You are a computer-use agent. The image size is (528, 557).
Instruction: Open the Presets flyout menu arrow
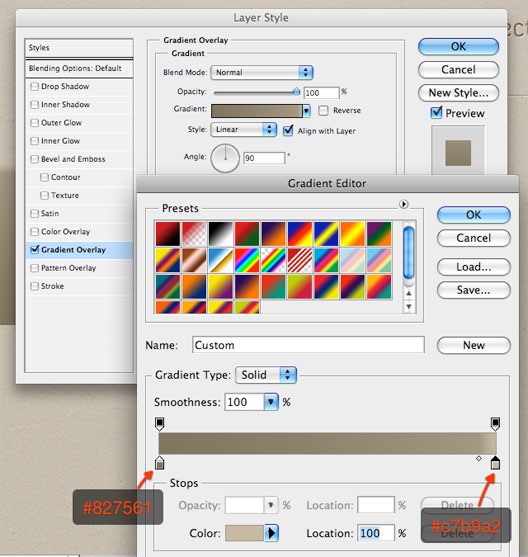click(x=403, y=204)
